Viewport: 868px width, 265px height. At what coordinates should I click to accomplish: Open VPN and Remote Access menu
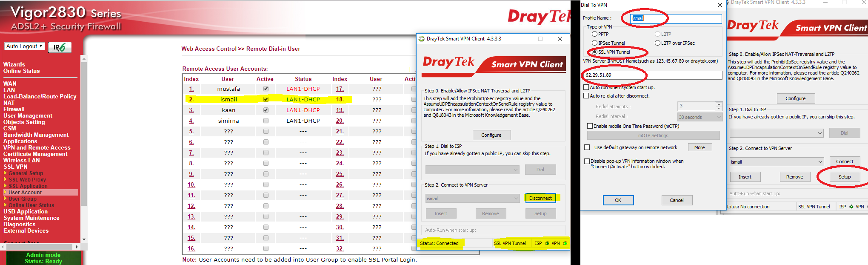click(37, 148)
